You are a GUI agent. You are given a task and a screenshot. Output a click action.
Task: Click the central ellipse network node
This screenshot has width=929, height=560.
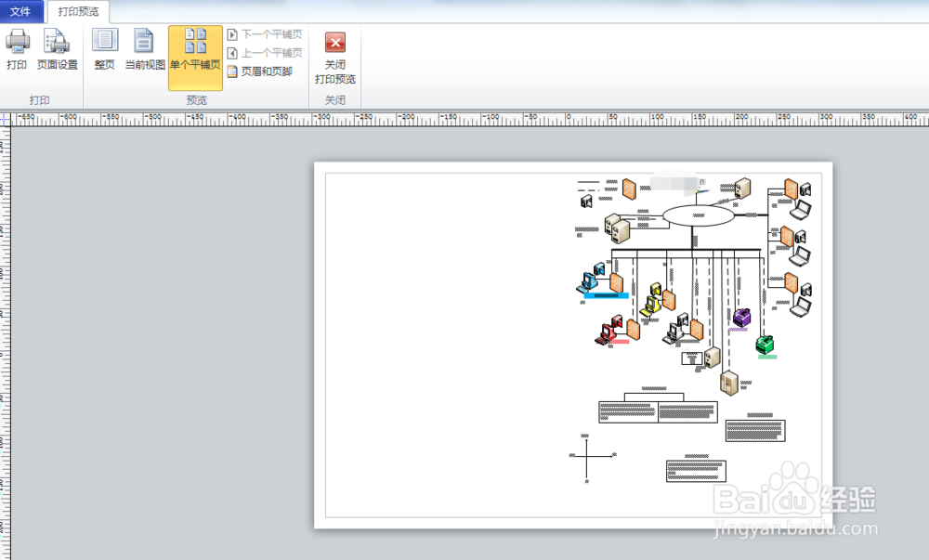[x=699, y=215]
